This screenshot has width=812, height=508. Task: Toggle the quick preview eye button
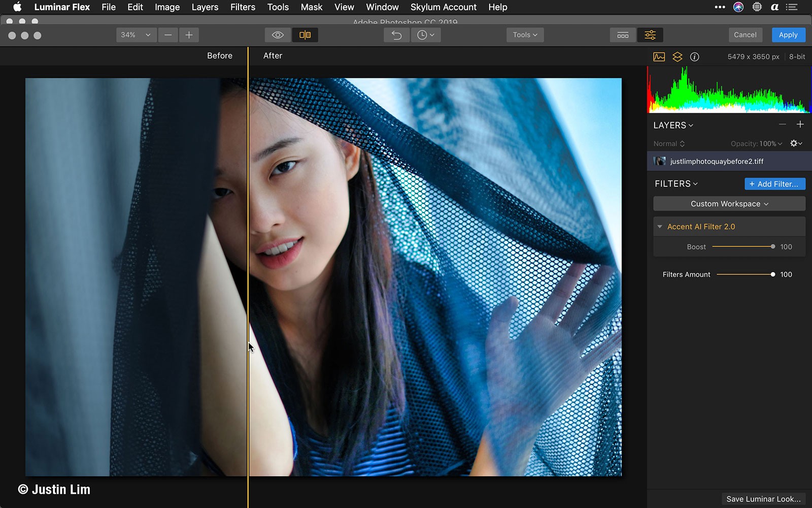278,35
